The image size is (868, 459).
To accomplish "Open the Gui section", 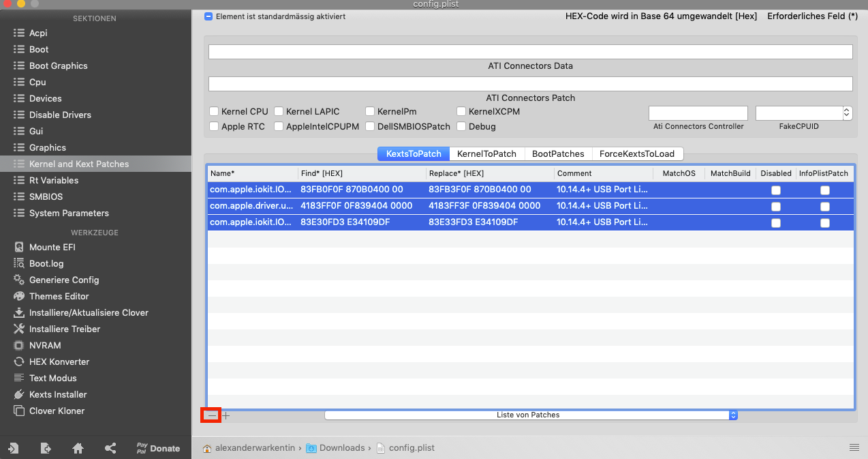I will tap(36, 131).
